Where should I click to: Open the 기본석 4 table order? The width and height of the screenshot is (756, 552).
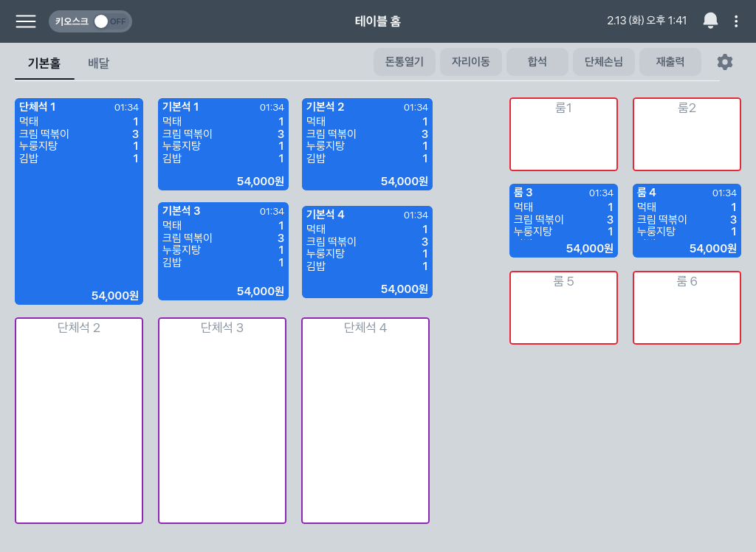coord(367,252)
